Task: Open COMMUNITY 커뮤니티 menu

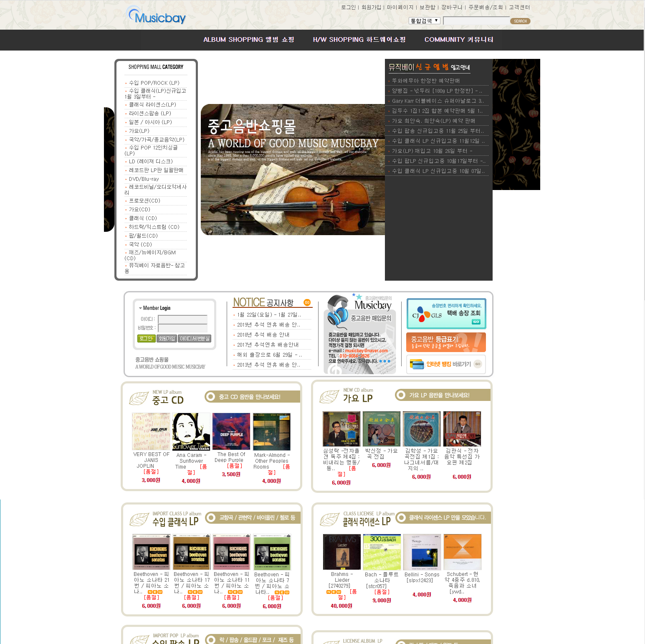Action: click(459, 40)
